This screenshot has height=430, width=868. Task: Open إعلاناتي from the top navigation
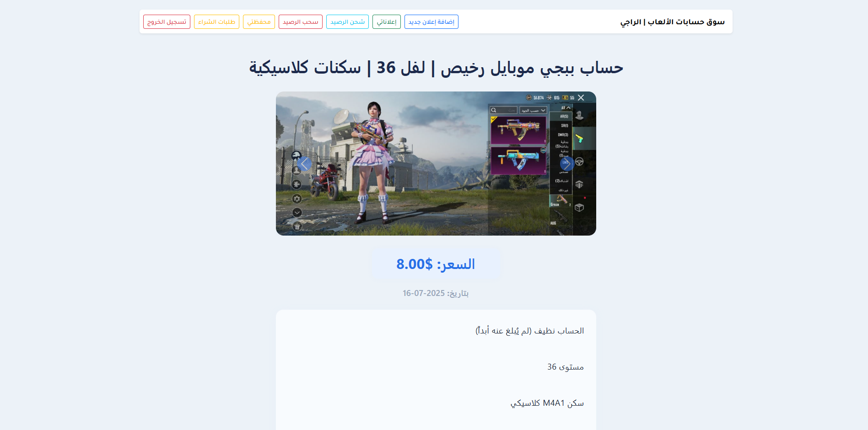click(386, 21)
